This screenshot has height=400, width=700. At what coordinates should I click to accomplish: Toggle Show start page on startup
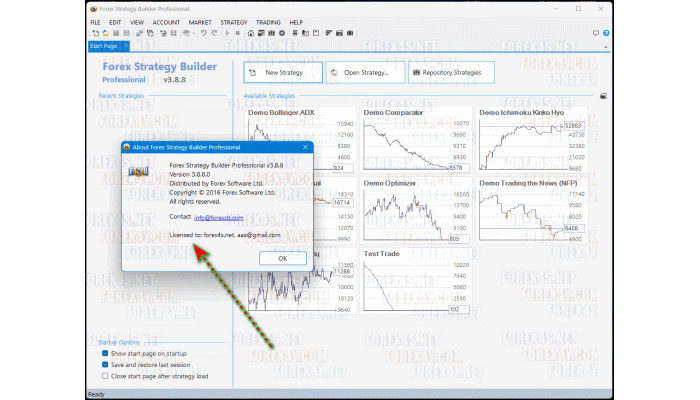point(105,353)
